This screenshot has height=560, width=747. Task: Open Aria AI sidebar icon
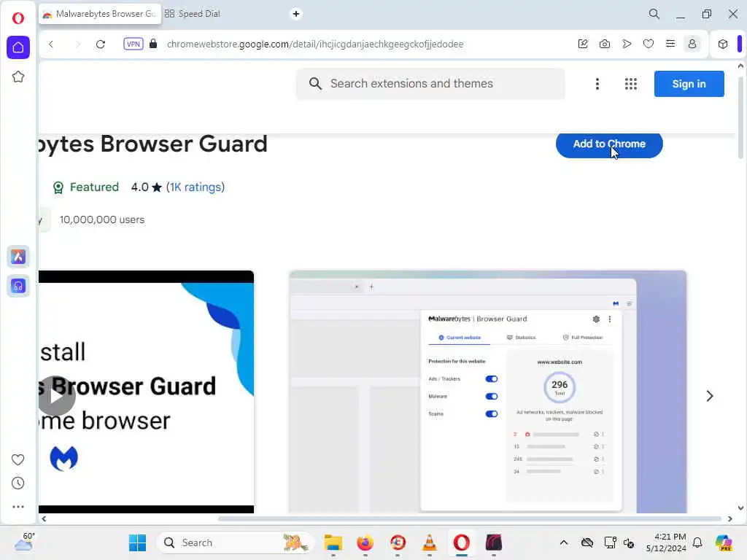pos(18,257)
